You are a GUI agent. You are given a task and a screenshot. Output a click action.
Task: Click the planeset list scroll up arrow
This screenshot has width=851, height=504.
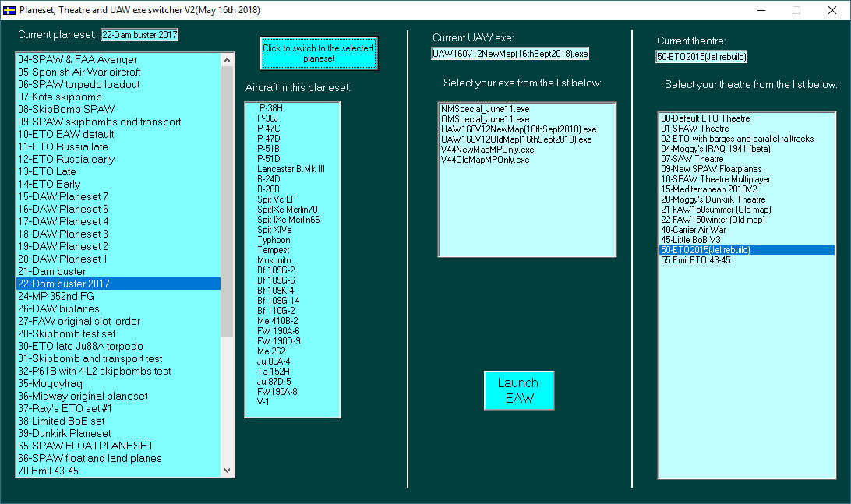click(x=227, y=60)
